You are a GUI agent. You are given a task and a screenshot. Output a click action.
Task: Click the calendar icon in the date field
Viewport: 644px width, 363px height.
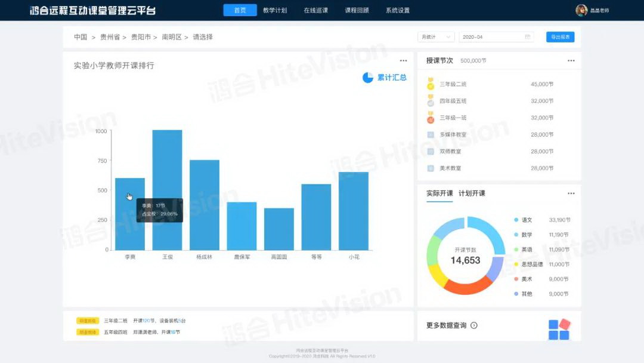point(528,37)
